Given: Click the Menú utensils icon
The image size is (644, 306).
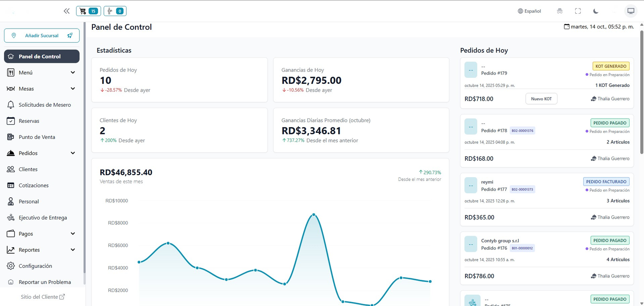Looking at the screenshot, I should [x=11, y=72].
